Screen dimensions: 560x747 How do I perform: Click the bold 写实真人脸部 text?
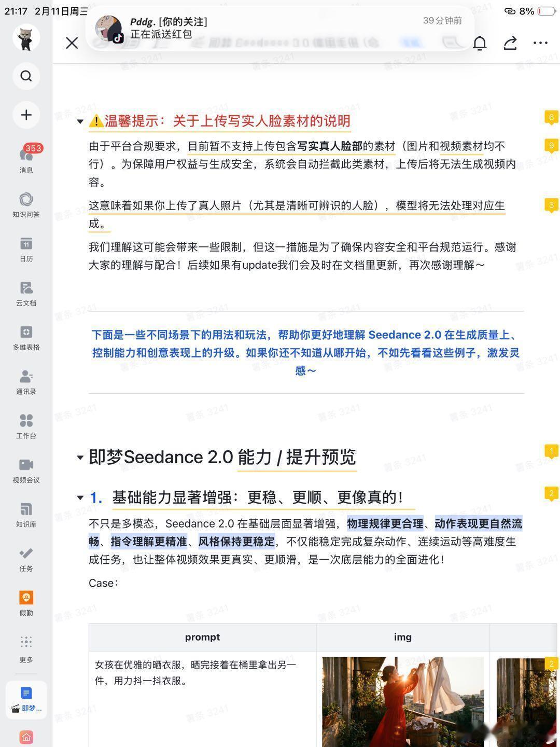pos(329,147)
